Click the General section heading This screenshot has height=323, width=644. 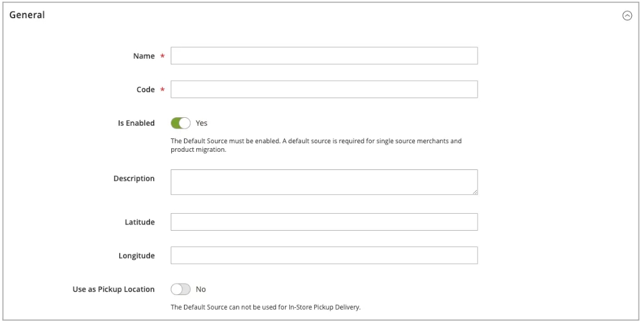click(x=27, y=15)
